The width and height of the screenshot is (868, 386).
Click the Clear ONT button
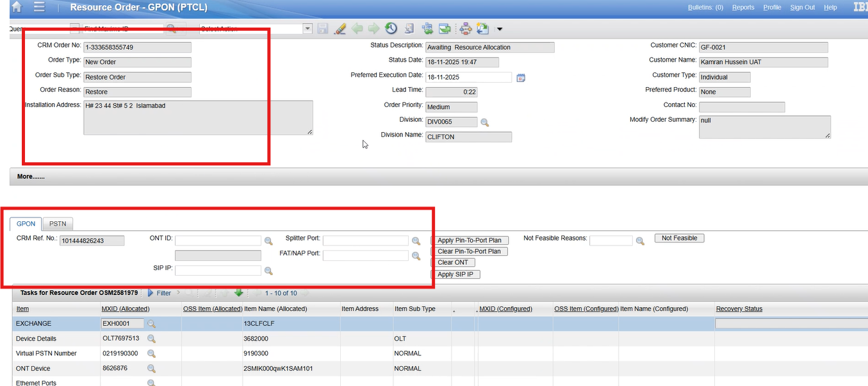tap(453, 262)
